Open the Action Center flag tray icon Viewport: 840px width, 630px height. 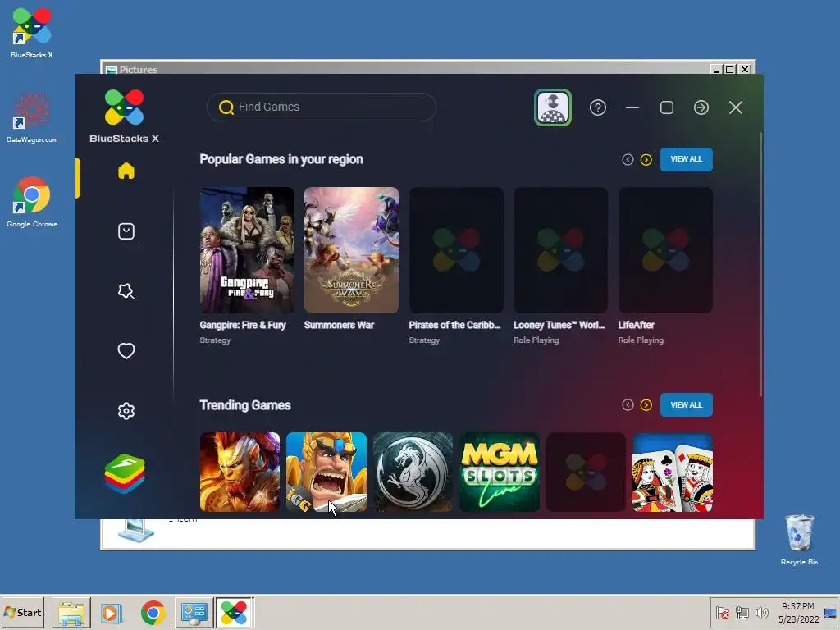[723, 612]
